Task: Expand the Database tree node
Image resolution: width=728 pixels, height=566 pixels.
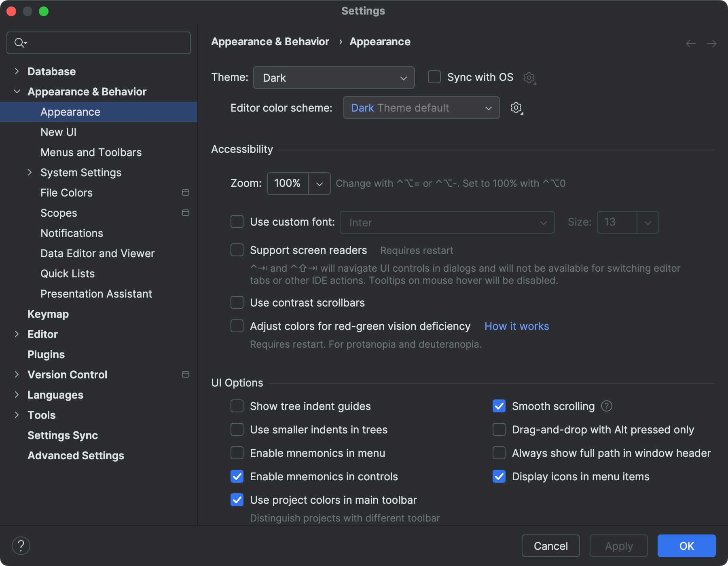Action: [x=17, y=71]
